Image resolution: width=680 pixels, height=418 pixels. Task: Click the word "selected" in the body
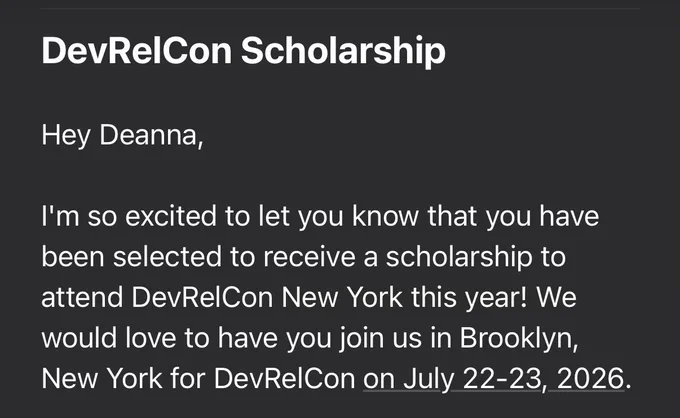point(167,257)
